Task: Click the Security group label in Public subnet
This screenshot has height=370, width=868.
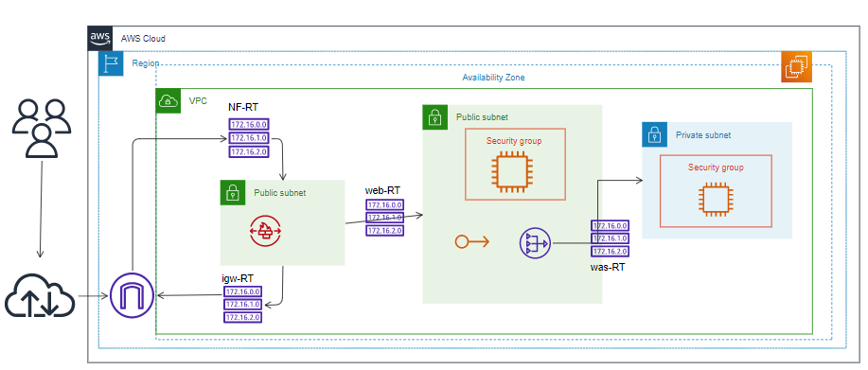Action: (514, 141)
